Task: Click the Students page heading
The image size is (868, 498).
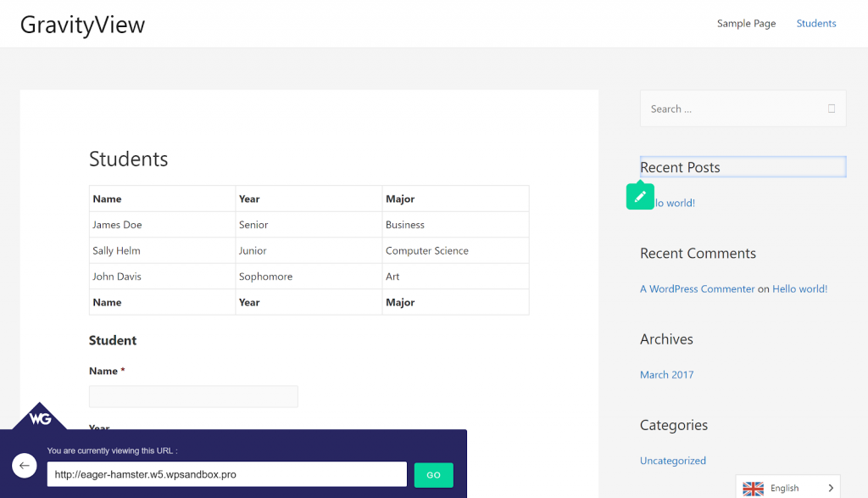Action: coord(129,159)
